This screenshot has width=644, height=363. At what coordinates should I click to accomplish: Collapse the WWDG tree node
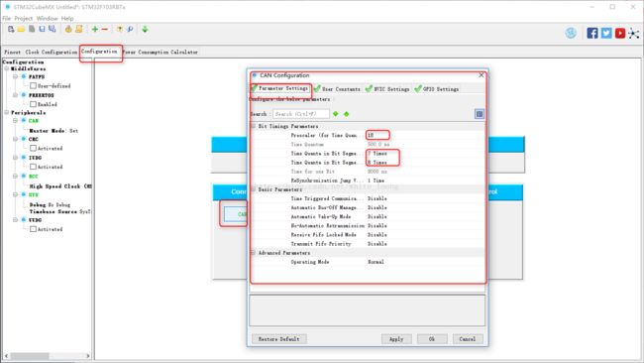coord(15,220)
